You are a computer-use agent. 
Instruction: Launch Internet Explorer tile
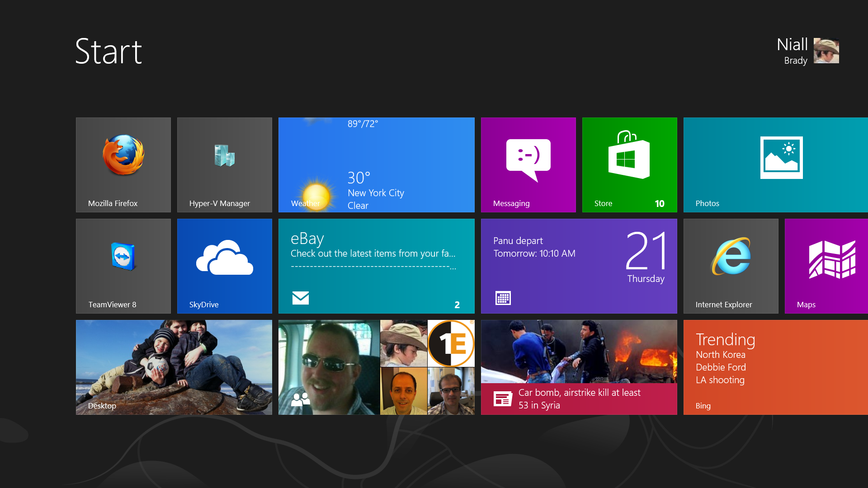tap(731, 266)
